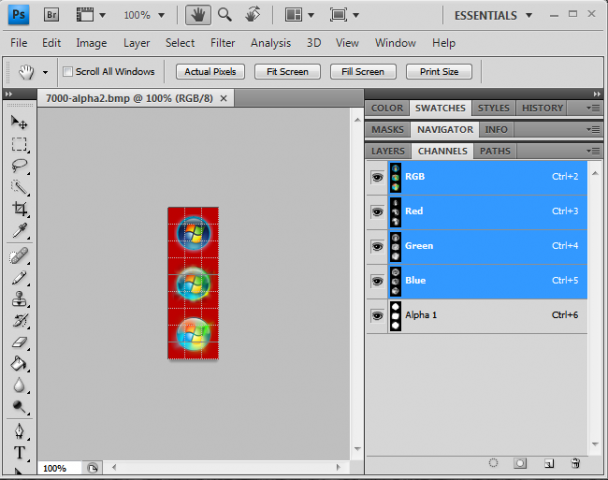Delete the current channel

[576, 463]
